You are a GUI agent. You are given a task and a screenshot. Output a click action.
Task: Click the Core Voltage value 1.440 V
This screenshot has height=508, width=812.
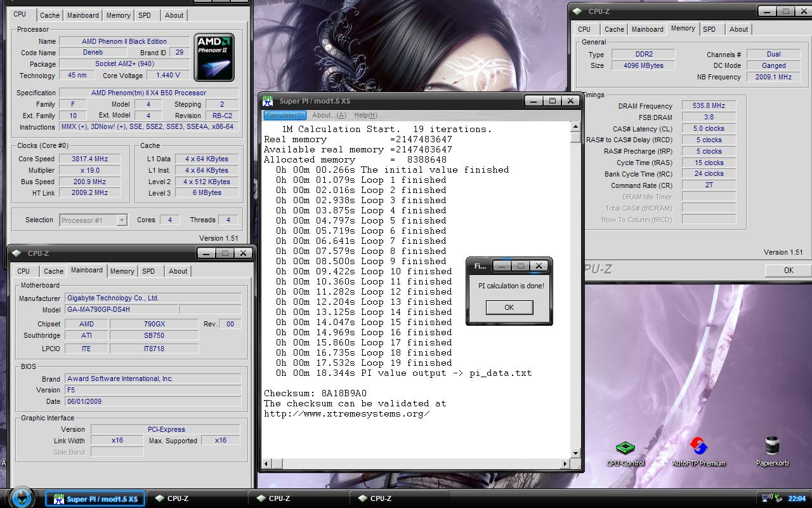(x=168, y=75)
